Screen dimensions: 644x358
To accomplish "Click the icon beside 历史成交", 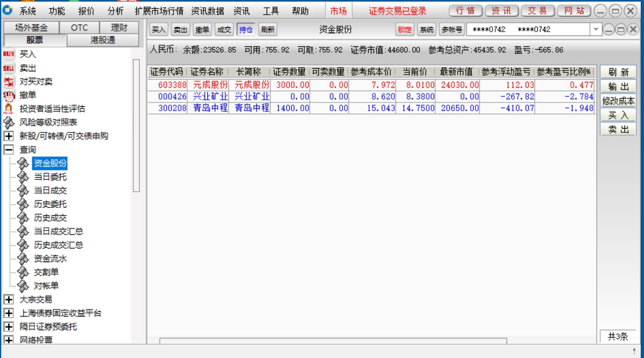I will click(x=23, y=217).
